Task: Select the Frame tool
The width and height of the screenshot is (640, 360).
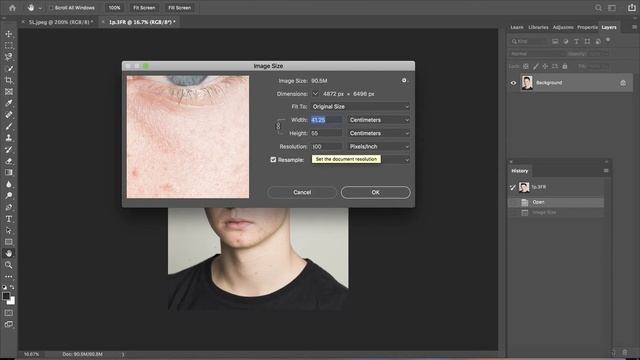Action: click(9, 91)
